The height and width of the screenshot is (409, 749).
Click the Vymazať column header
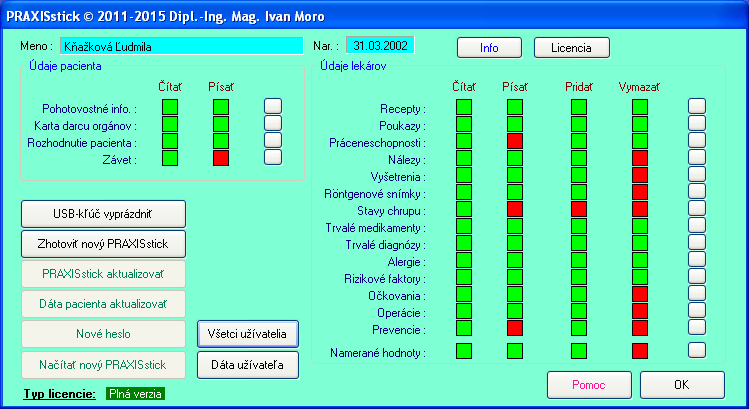[639, 87]
